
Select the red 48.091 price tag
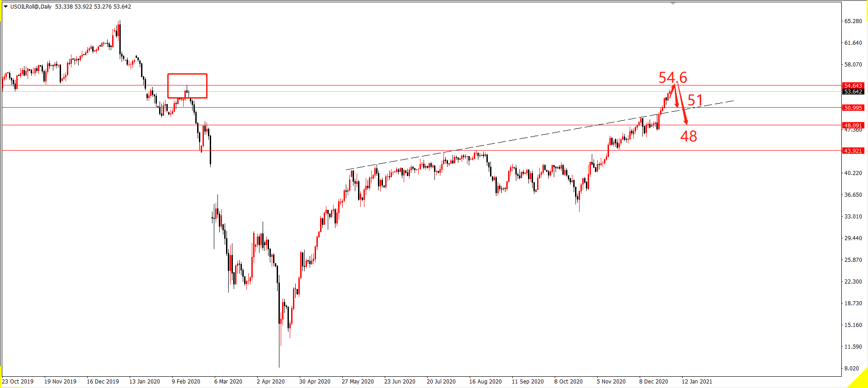tap(853, 125)
